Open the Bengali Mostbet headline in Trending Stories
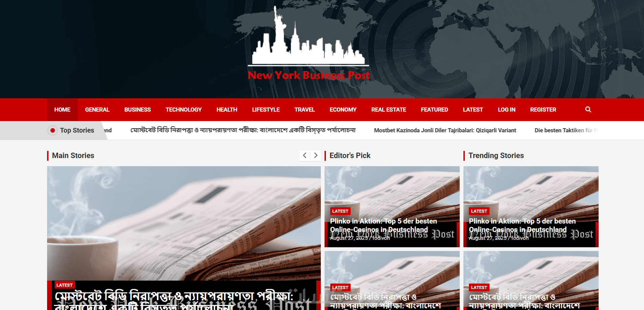Image resolution: width=644 pixels, height=310 pixels. pos(524,301)
